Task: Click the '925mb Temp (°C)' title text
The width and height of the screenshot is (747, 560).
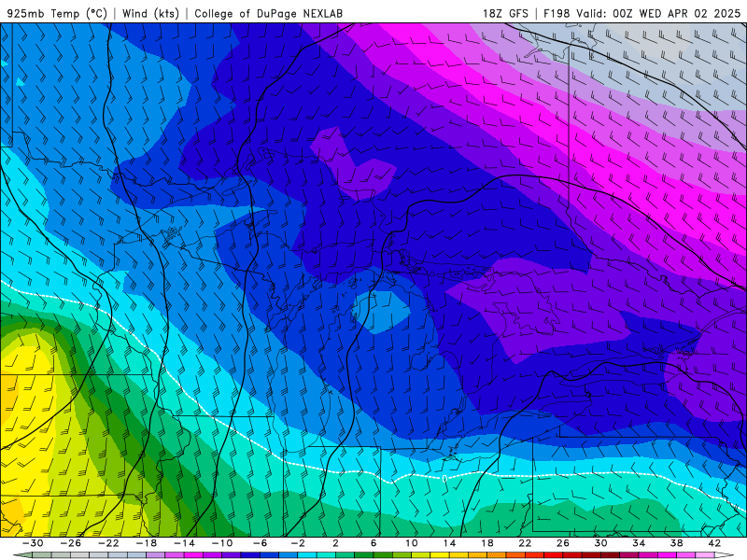Action: 57,13
